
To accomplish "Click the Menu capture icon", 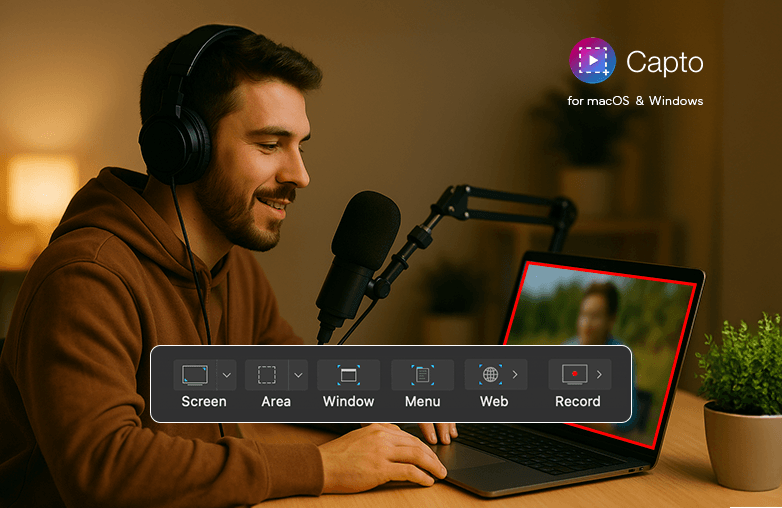I will coord(422,375).
